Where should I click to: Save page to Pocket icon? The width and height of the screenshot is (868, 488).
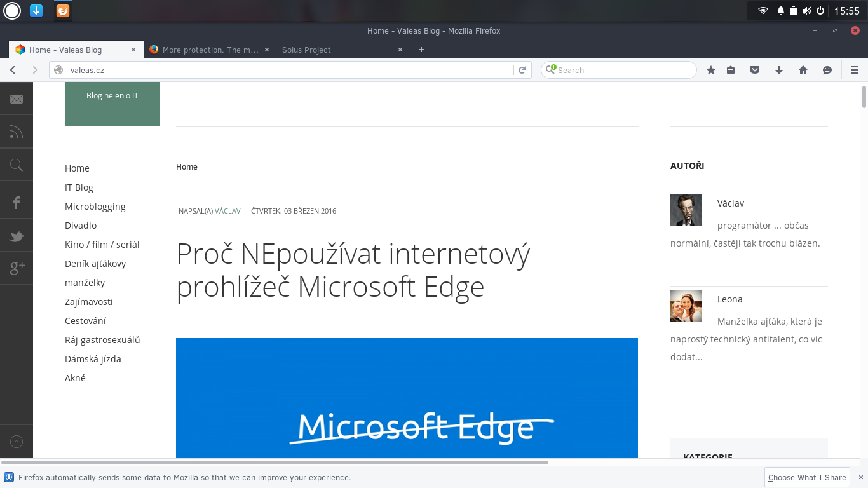pyautogui.click(x=755, y=70)
